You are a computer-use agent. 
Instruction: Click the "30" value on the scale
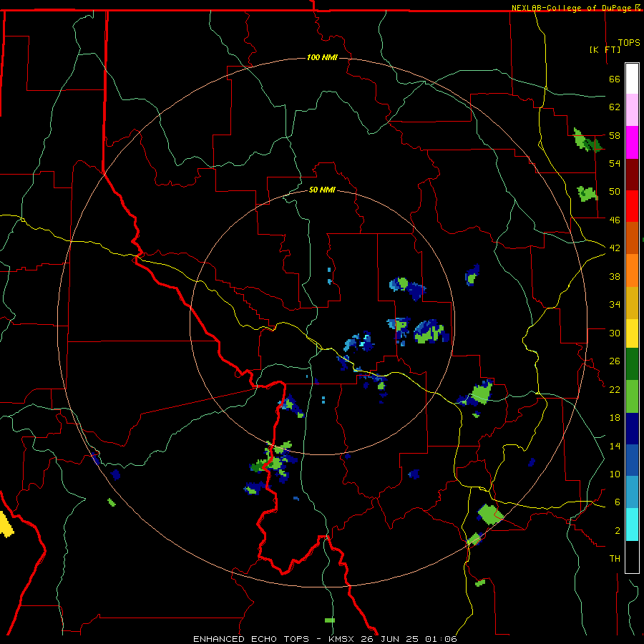[x=615, y=333]
